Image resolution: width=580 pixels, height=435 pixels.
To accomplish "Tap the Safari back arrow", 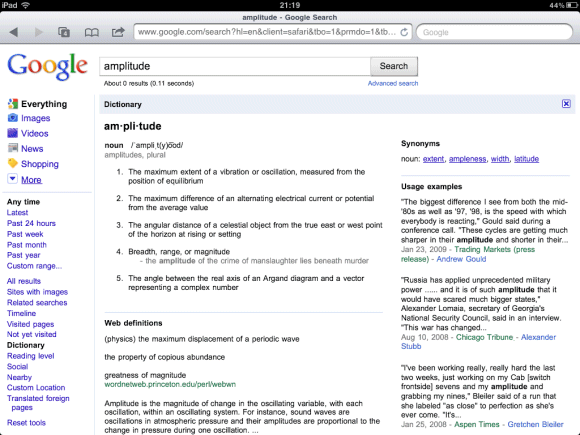I will click(x=14, y=32).
